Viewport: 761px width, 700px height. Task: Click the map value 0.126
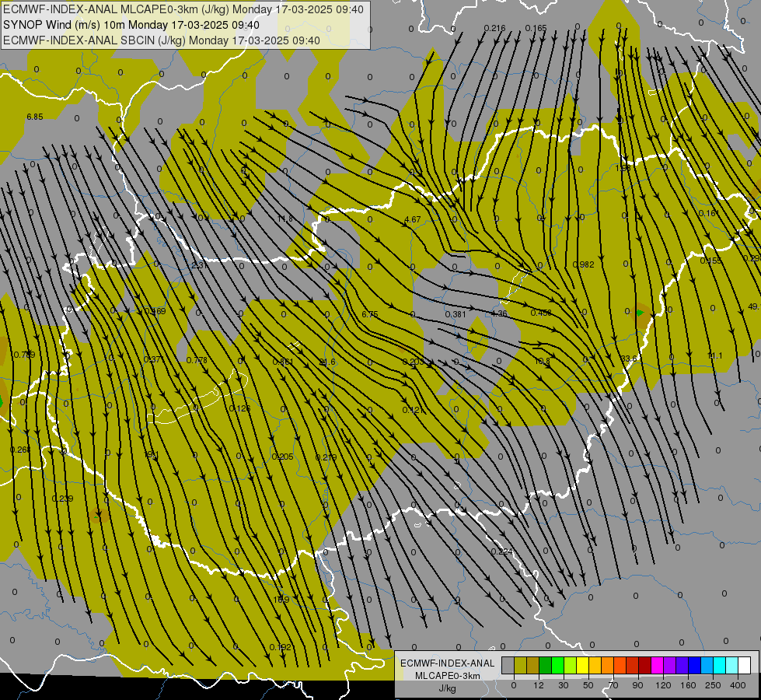[x=239, y=408]
